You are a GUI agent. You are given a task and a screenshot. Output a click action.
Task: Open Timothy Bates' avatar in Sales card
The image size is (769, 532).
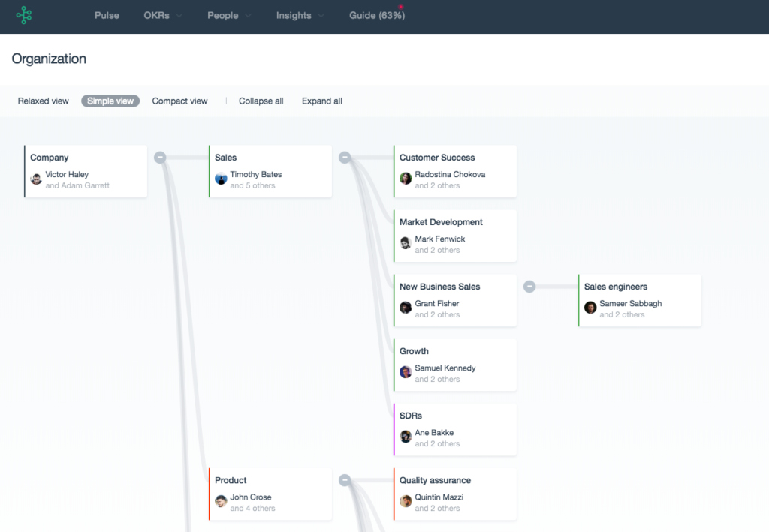[222, 179]
